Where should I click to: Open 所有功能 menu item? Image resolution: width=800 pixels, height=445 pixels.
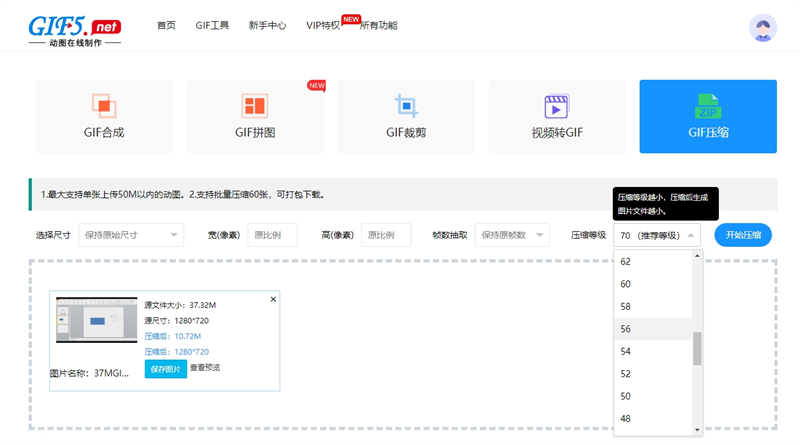pyautogui.click(x=379, y=25)
